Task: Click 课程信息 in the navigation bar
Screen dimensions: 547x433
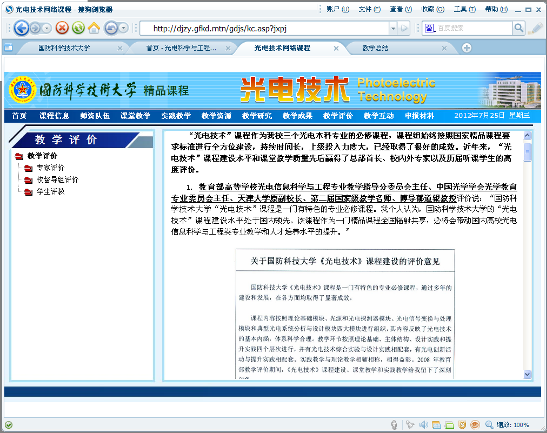Action: point(54,116)
